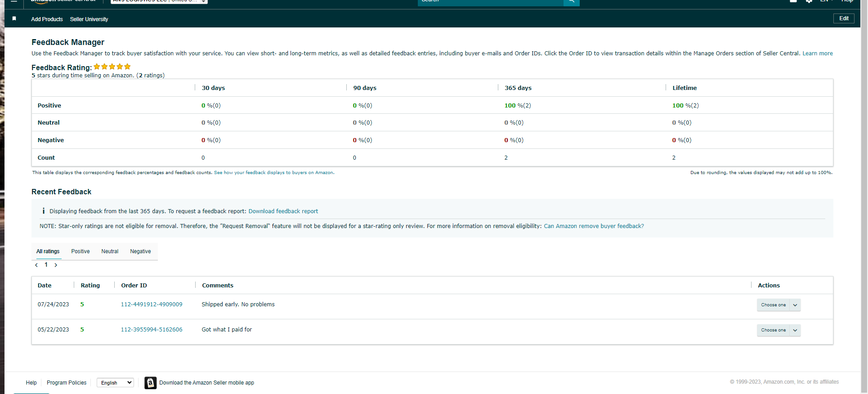Select page 1 in feedback pagination
Viewport: 868px width, 394px height.
point(46,264)
